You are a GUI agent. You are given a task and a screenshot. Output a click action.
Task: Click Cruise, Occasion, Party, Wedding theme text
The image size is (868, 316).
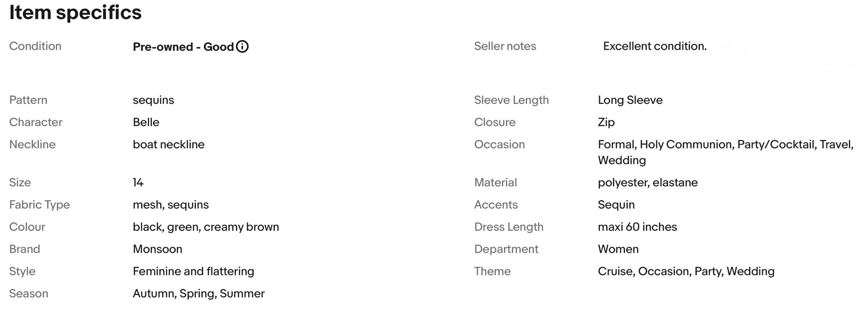(x=686, y=271)
